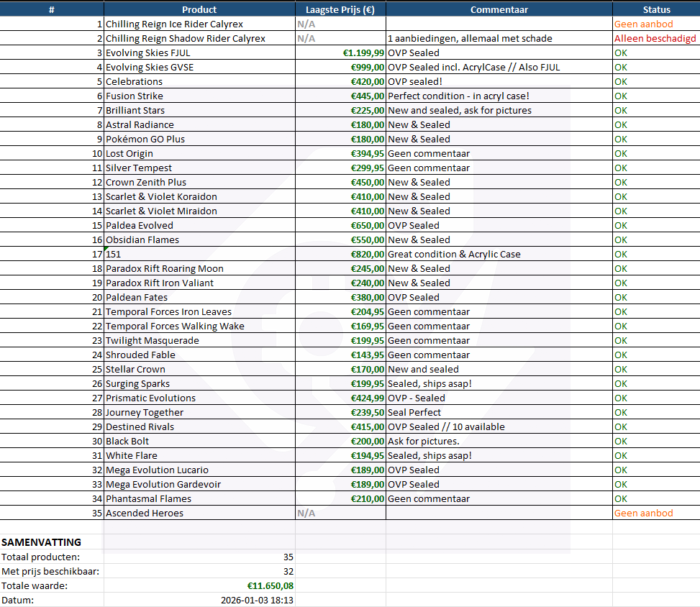Screen dimensions: 700x607
Task: Click the €1.199,99 price cell
Action: pyautogui.click(x=340, y=53)
